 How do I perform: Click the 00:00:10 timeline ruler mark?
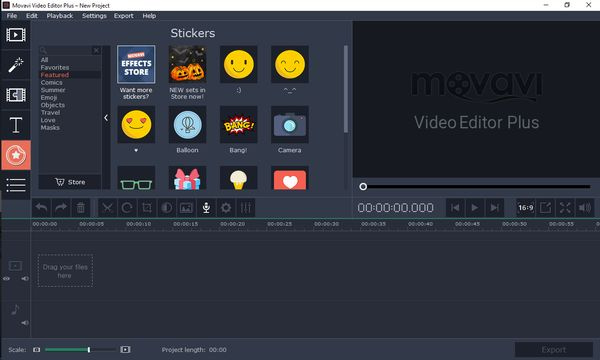point(139,224)
